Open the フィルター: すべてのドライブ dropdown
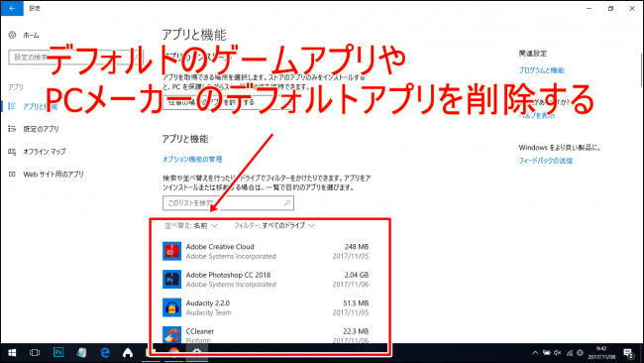 (x=274, y=226)
